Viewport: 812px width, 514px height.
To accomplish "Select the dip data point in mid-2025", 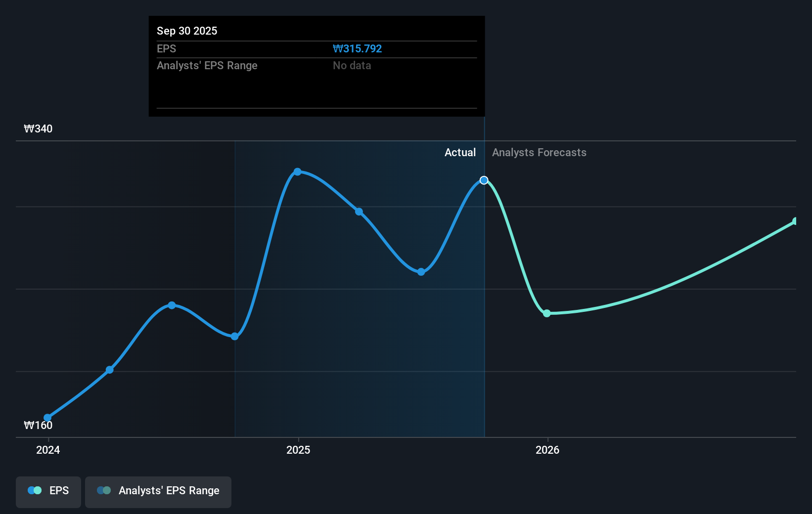I will click(420, 271).
